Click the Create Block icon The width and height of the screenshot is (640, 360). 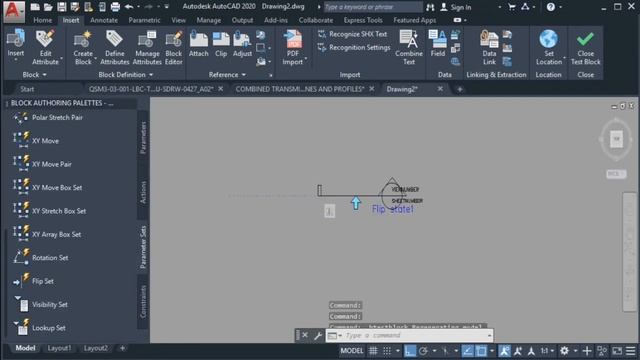click(x=83, y=47)
